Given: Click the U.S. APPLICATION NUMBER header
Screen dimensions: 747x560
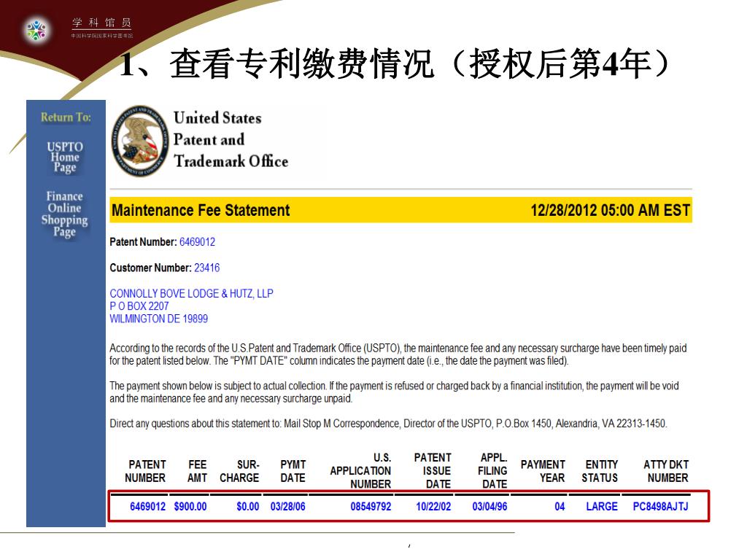Looking at the screenshot, I should (360, 470).
